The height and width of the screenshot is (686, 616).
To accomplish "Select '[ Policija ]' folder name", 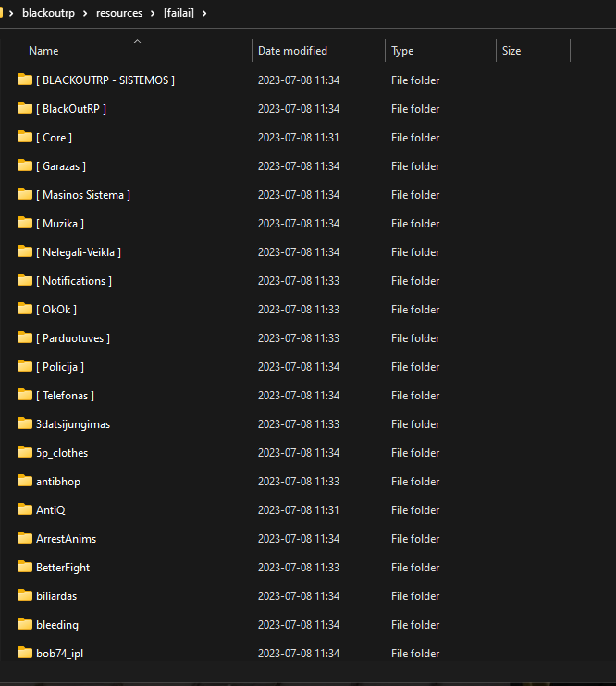I will point(60,367).
